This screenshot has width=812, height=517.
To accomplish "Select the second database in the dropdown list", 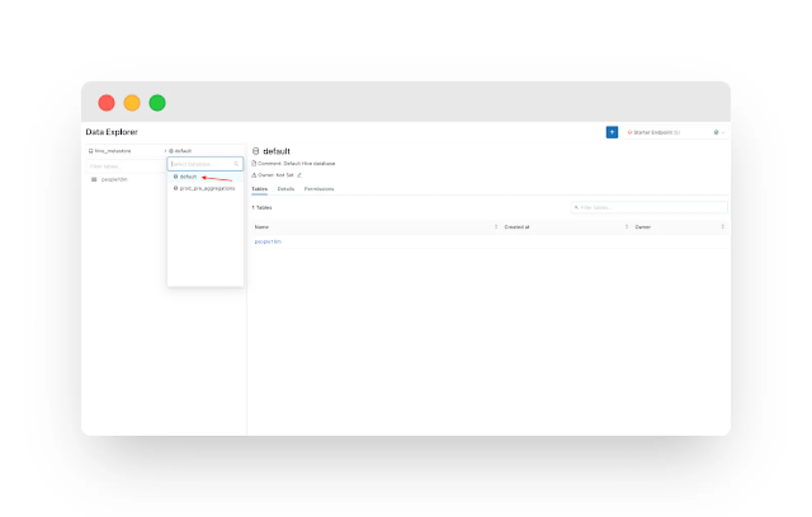I will (205, 188).
